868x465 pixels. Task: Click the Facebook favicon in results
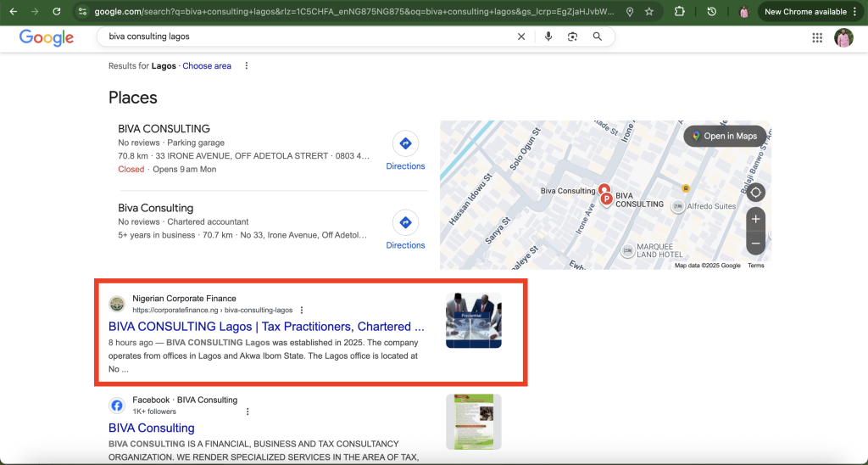tap(117, 405)
